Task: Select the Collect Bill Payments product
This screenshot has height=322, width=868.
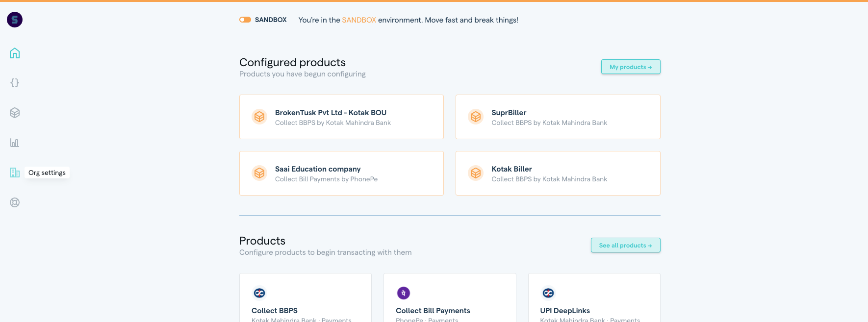Action: pyautogui.click(x=433, y=311)
